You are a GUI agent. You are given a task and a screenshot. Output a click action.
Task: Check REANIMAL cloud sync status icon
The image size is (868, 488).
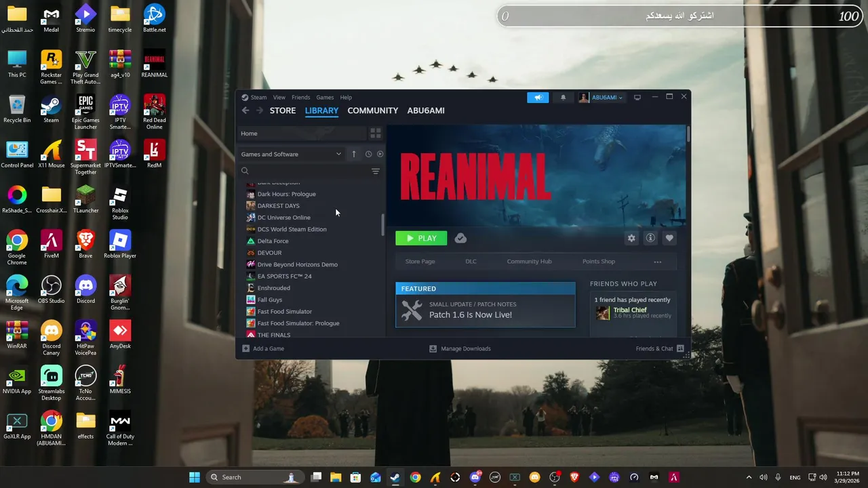pyautogui.click(x=460, y=238)
